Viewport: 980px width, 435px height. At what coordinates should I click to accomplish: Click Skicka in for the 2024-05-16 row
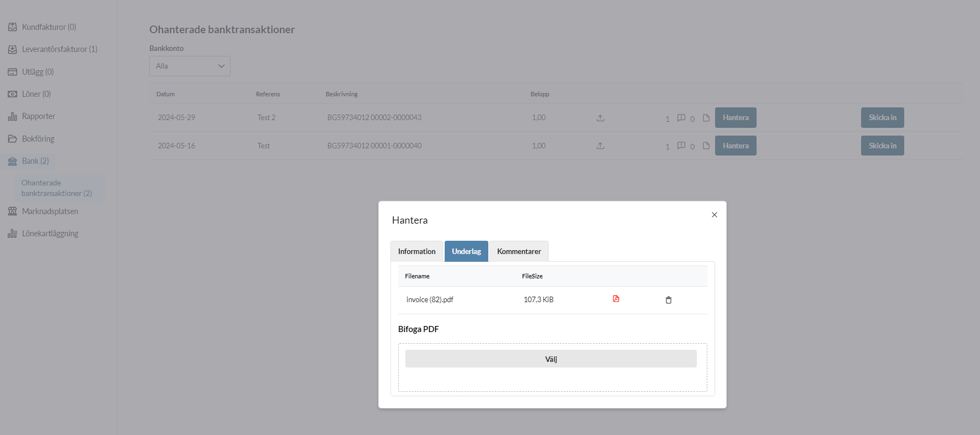click(883, 146)
